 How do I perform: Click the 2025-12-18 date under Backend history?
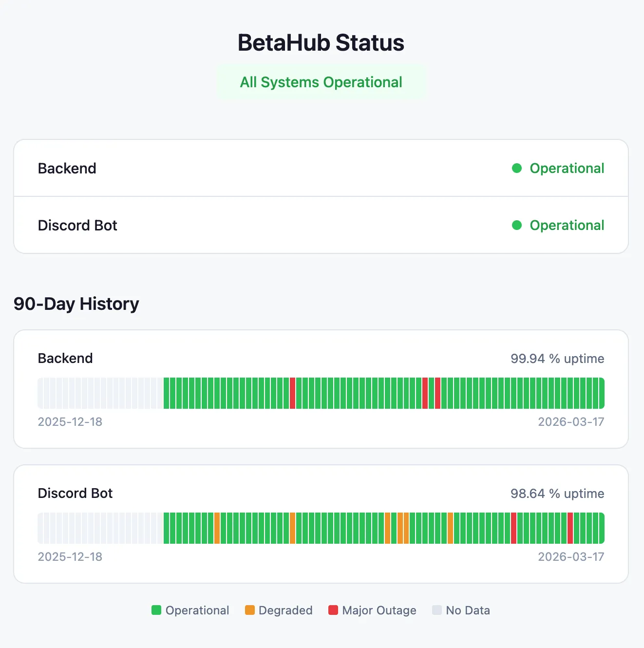(x=70, y=422)
